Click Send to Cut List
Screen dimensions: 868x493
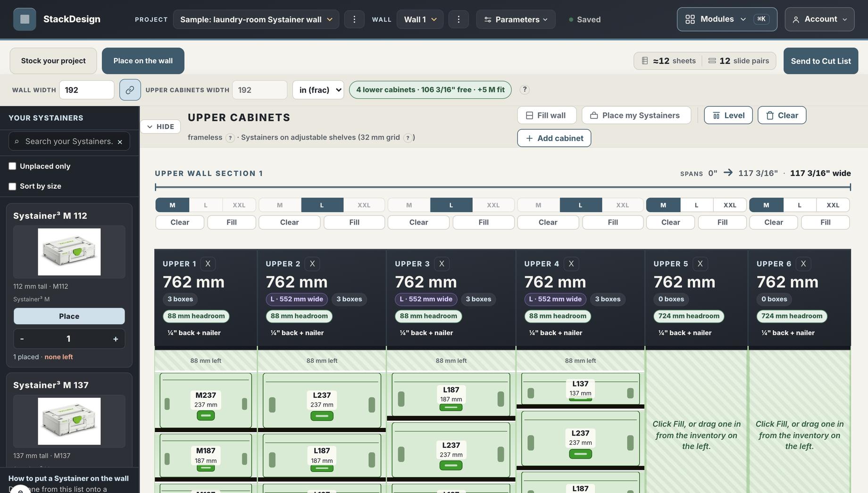(821, 61)
